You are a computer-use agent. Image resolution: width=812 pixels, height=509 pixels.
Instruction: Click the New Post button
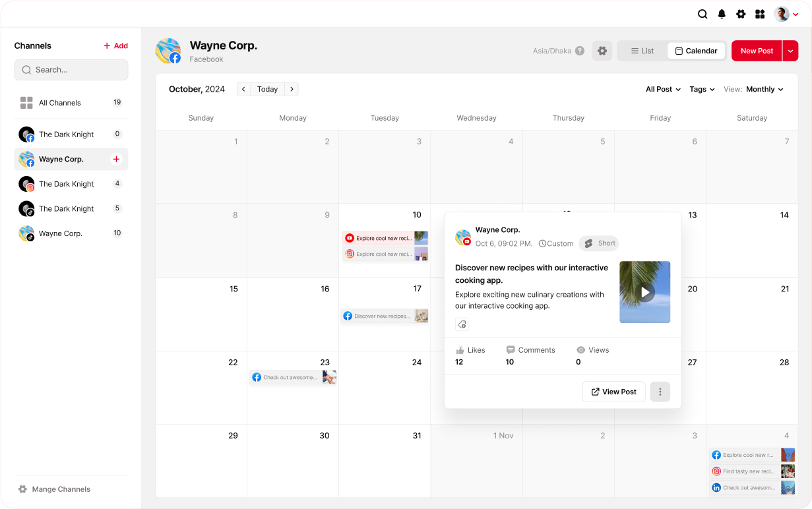click(757, 51)
